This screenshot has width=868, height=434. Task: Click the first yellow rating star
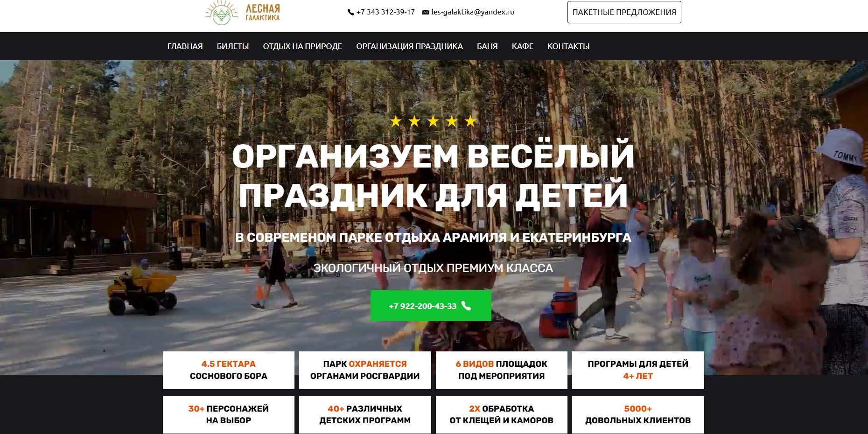(x=396, y=121)
